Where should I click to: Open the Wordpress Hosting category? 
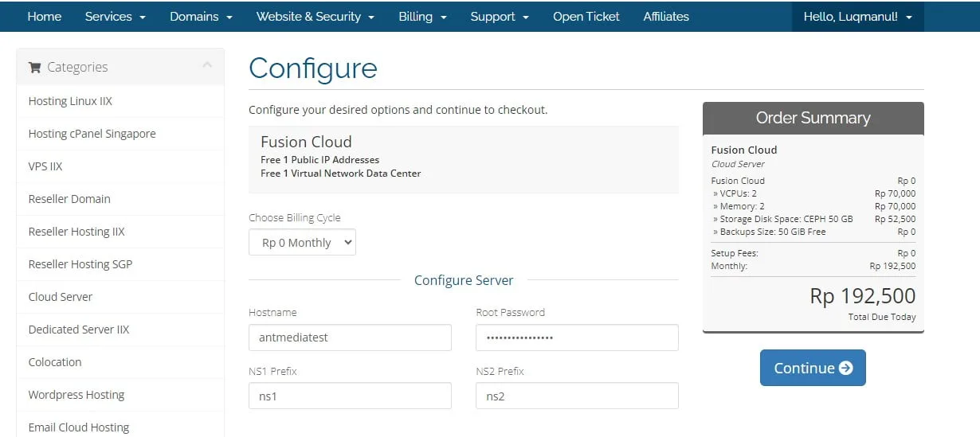click(76, 395)
